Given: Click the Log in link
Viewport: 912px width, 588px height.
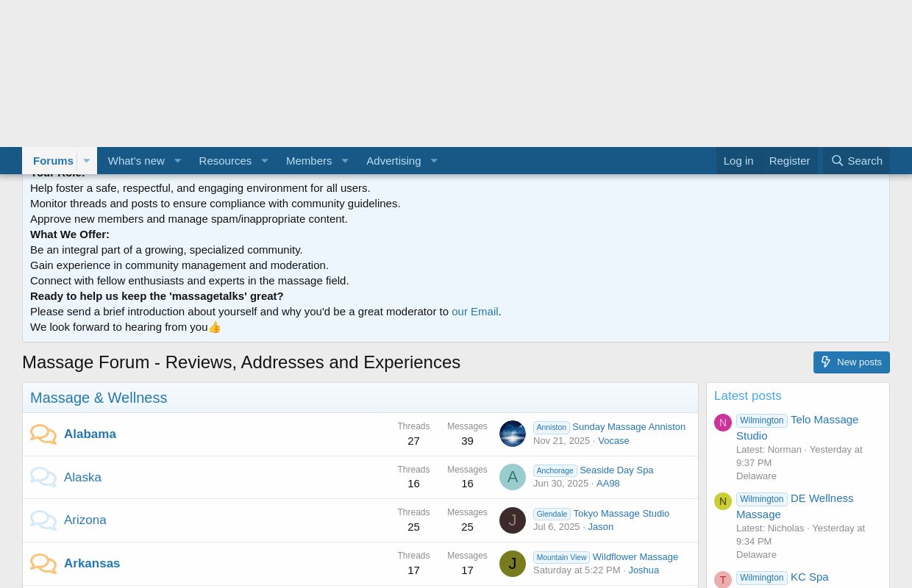Looking at the screenshot, I should pyautogui.click(x=738, y=160).
